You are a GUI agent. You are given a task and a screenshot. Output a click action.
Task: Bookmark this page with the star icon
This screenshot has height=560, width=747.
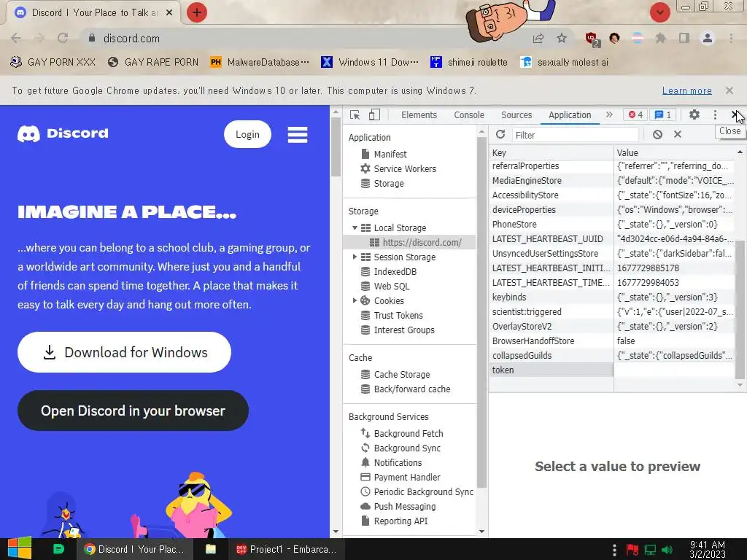point(562,38)
